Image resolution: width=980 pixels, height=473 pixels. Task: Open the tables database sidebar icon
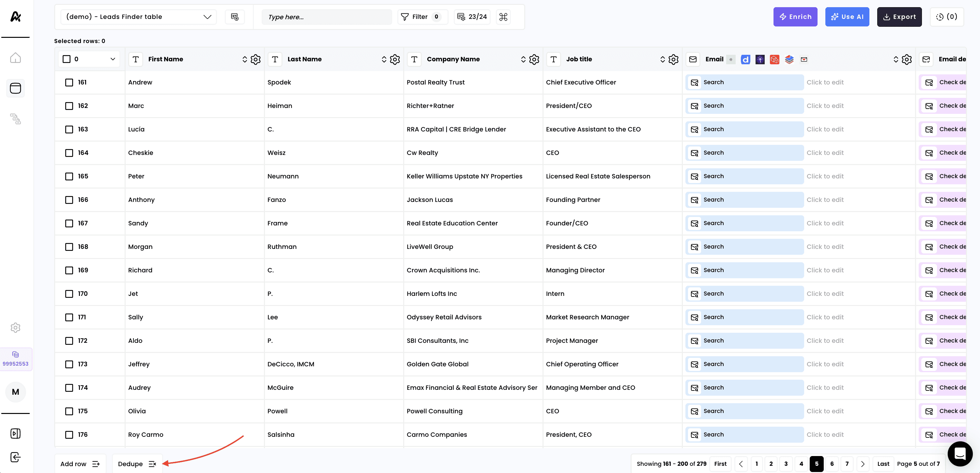(15, 88)
